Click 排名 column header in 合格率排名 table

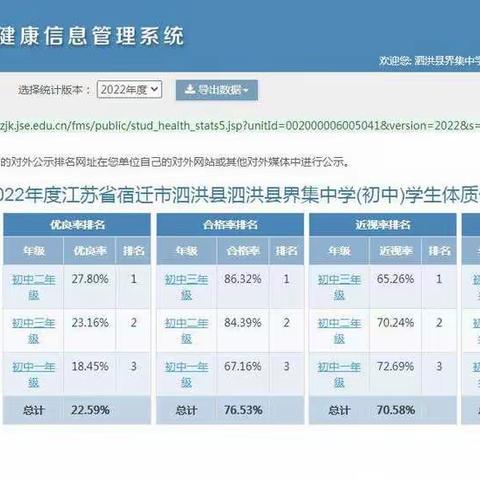[x=286, y=251]
